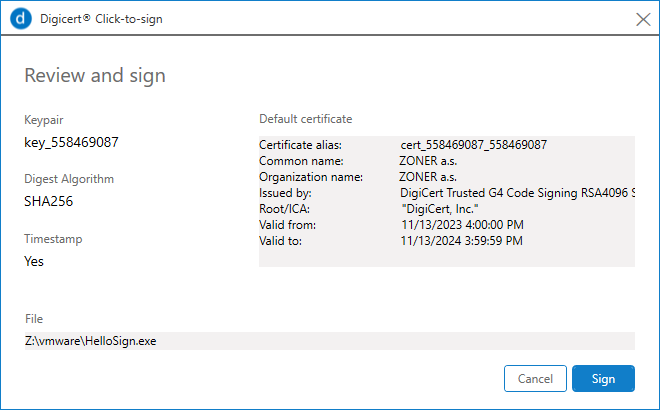Click the File label
Image resolution: width=660 pixels, height=410 pixels.
(34, 319)
